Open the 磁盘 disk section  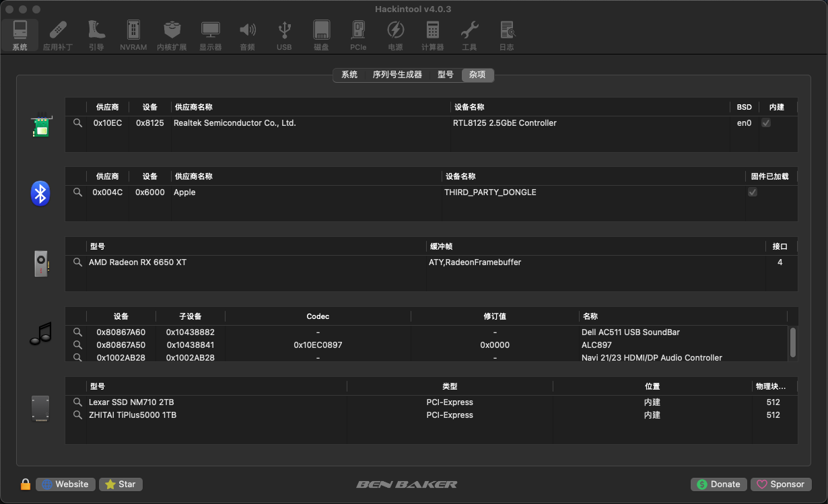(321, 35)
